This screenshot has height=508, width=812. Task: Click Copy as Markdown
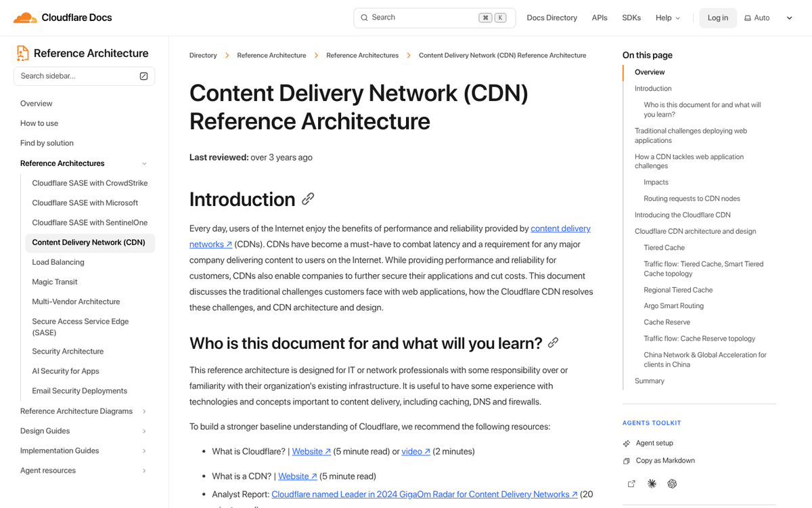click(x=664, y=461)
